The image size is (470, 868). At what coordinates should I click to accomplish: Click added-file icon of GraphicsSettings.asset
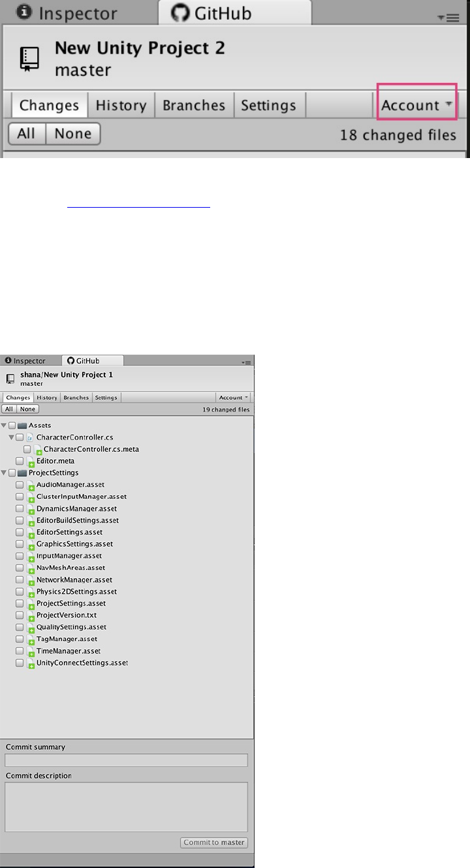coord(31,545)
